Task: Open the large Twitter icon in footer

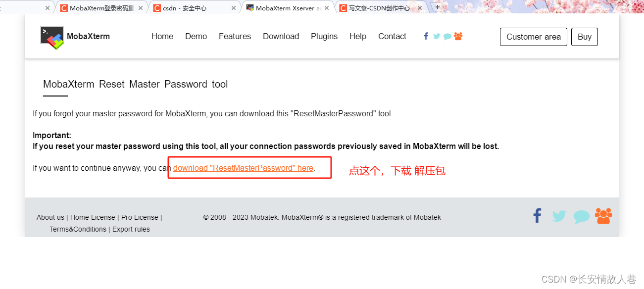Action: (559, 216)
